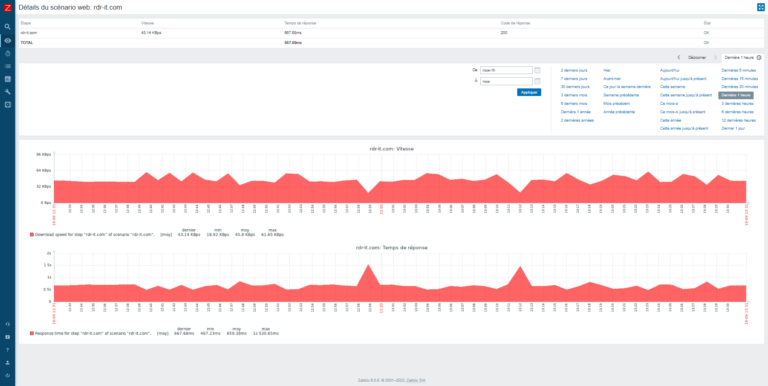Select 7 derniers jours period
The image size is (768, 386).
[574, 78]
